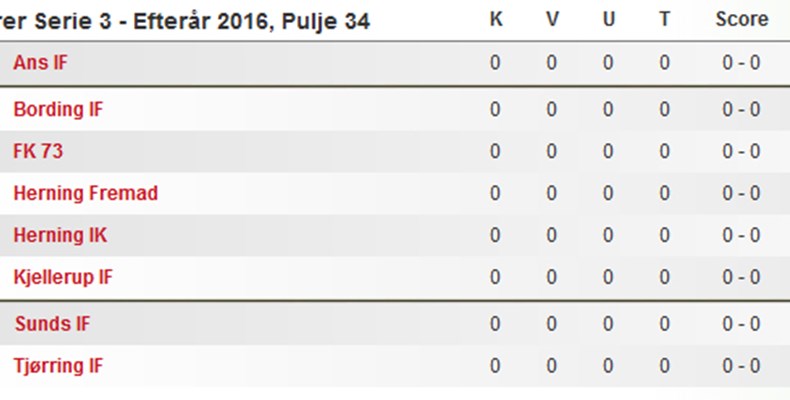Open the Herning IK team link
Viewport: 790px width, 400px height.
click(x=60, y=235)
